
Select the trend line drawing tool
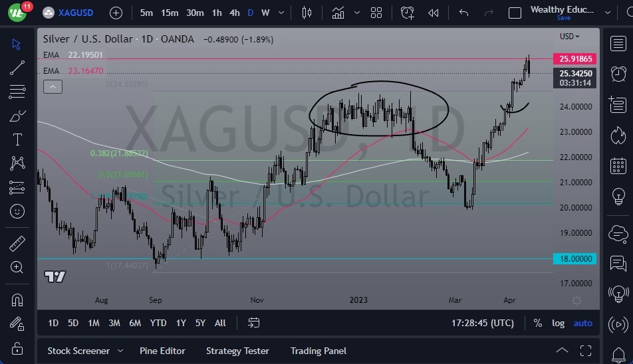pyautogui.click(x=17, y=68)
